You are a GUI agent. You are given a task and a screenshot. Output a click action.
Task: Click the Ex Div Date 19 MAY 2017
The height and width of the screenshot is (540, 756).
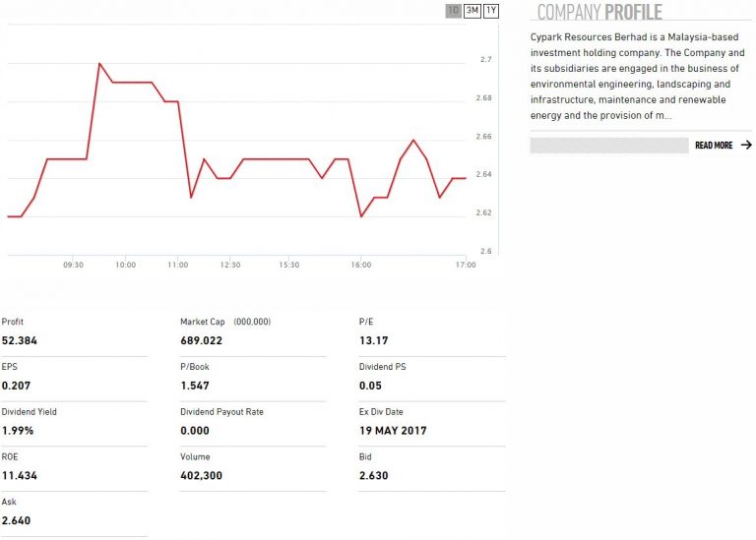click(x=393, y=431)
